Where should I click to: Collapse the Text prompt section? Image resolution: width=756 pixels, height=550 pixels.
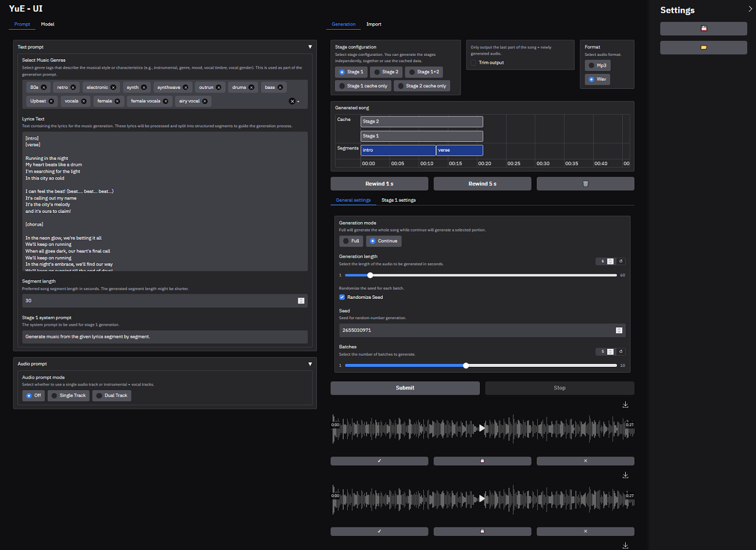tap(310, 47)
